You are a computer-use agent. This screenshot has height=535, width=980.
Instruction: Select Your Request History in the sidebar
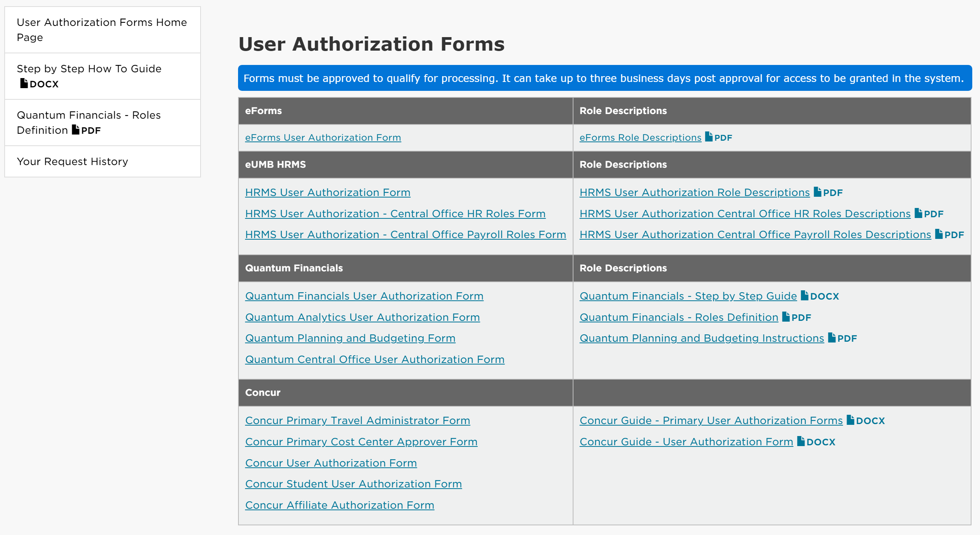(x=72, y=161)
